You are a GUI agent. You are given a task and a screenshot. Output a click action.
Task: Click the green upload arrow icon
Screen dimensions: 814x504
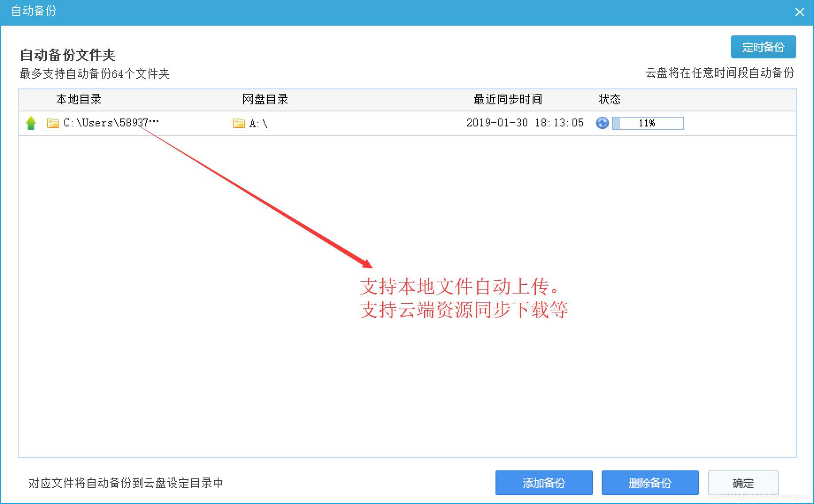point(31,123)
